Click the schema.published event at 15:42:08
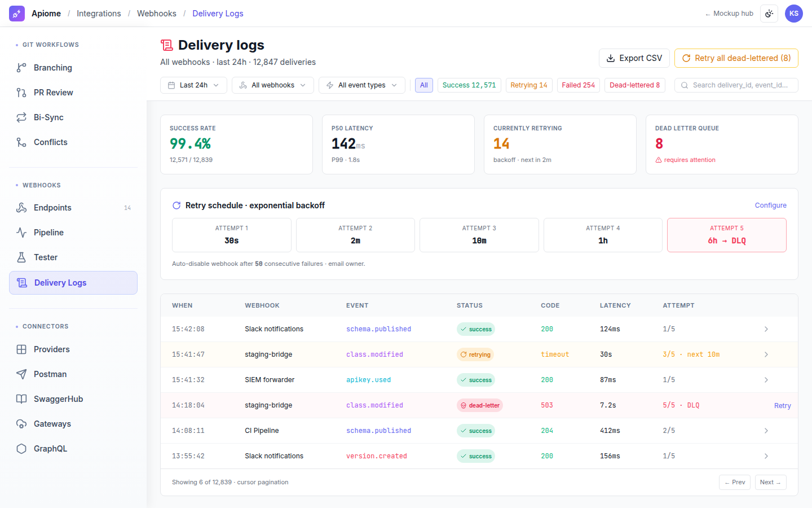812x508 pixels. (x=378, y=329)
